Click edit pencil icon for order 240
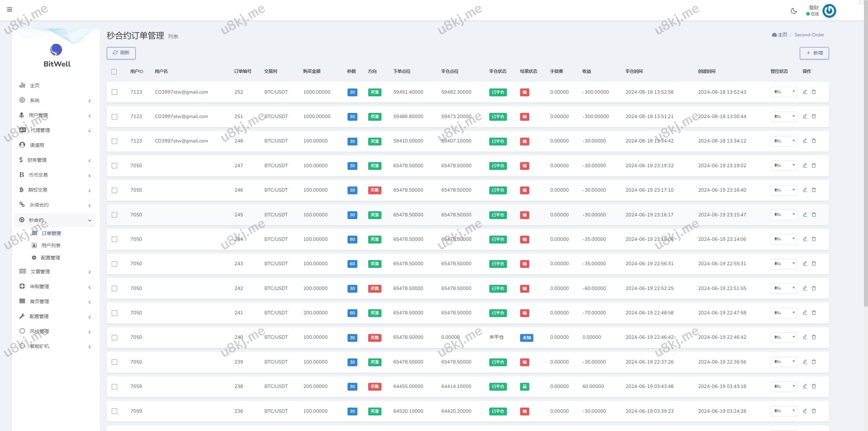The image size is (868, 431). coord(805,337)
